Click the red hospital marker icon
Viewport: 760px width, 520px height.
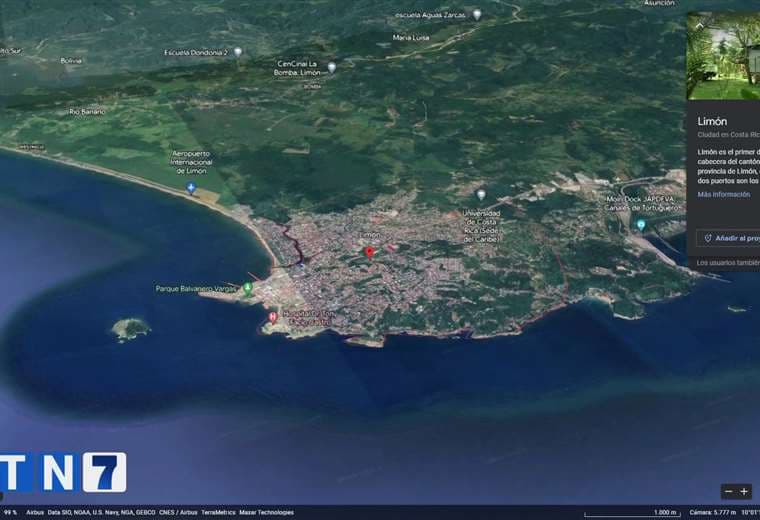272,317
